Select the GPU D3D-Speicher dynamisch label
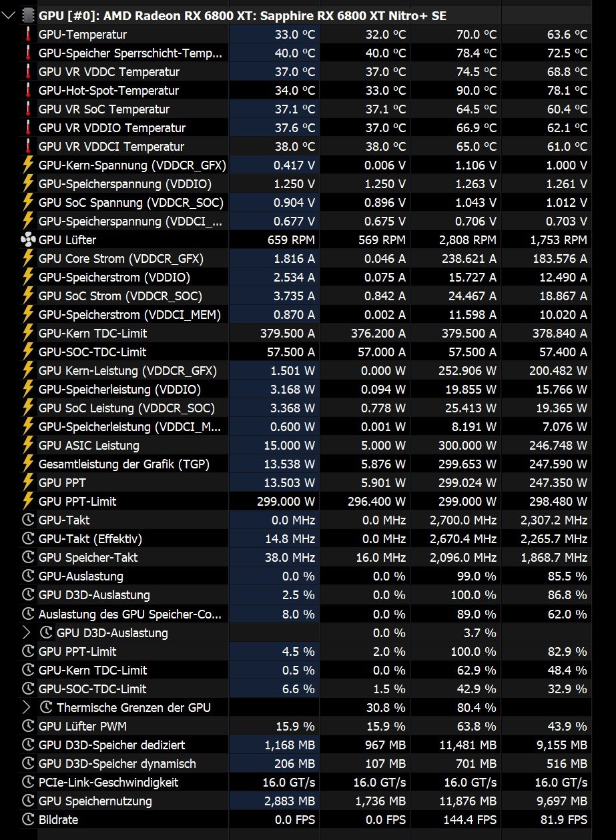The image size is (616, 840). [117, 763]
